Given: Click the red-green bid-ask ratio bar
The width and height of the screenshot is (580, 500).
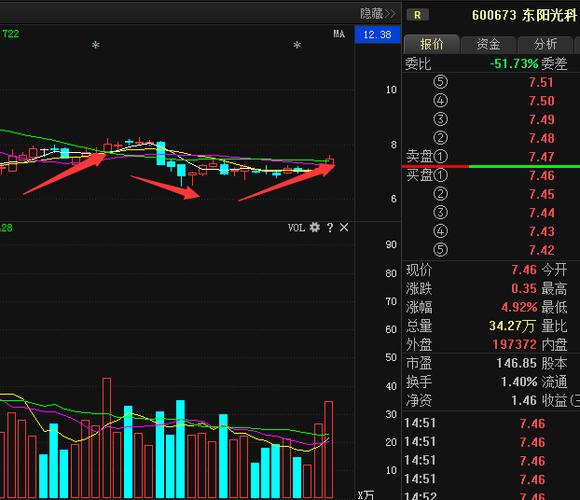Looking at the screenshot, I should [x=490, y=166].
